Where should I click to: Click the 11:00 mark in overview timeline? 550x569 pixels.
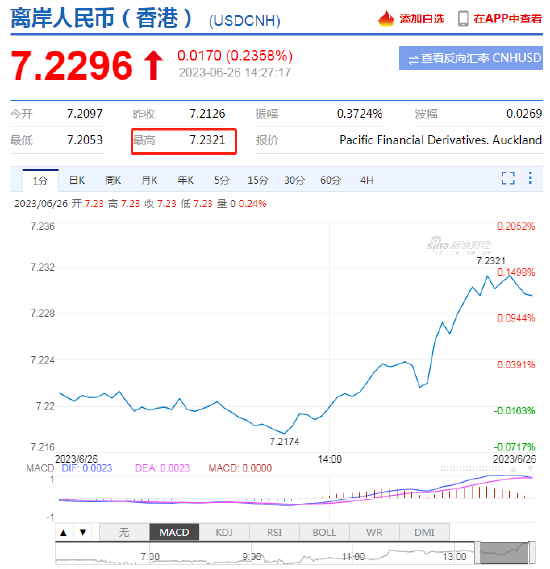click(353, 556)
